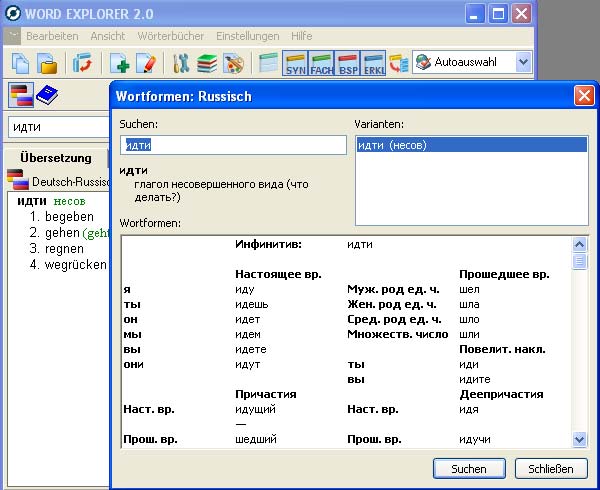600x490 pixels.
Task: Click translation begeben
Action: 69,217
